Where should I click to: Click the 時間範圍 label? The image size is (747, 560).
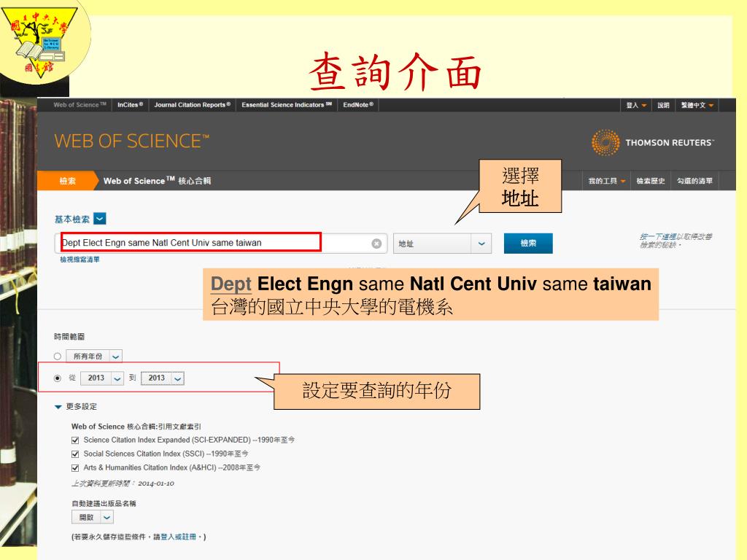[x=69, y=337]
